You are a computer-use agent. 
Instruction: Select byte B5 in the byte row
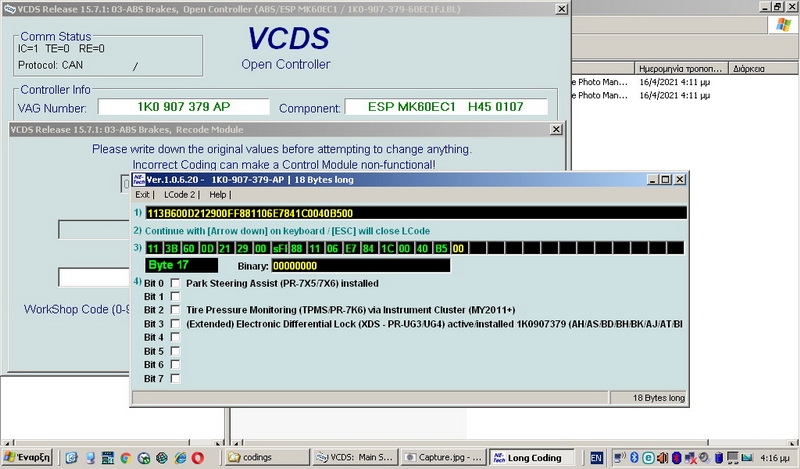441,249
